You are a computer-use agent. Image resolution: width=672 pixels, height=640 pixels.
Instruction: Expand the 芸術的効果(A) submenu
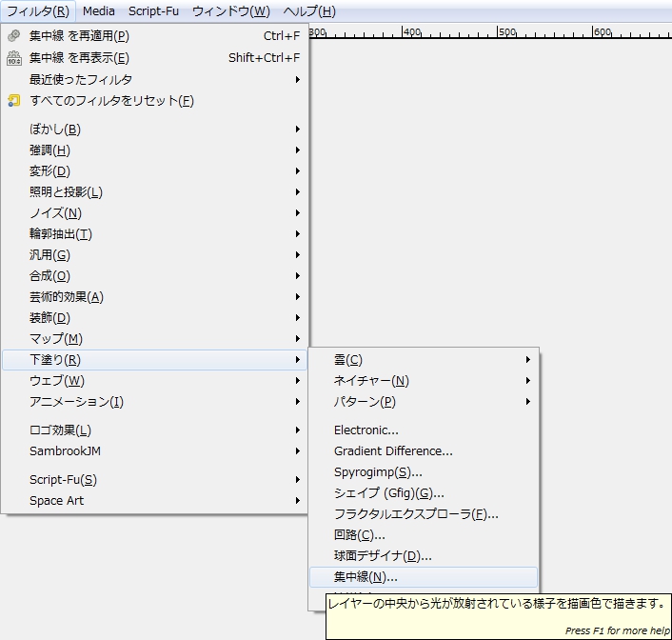(x=154, y=297)
